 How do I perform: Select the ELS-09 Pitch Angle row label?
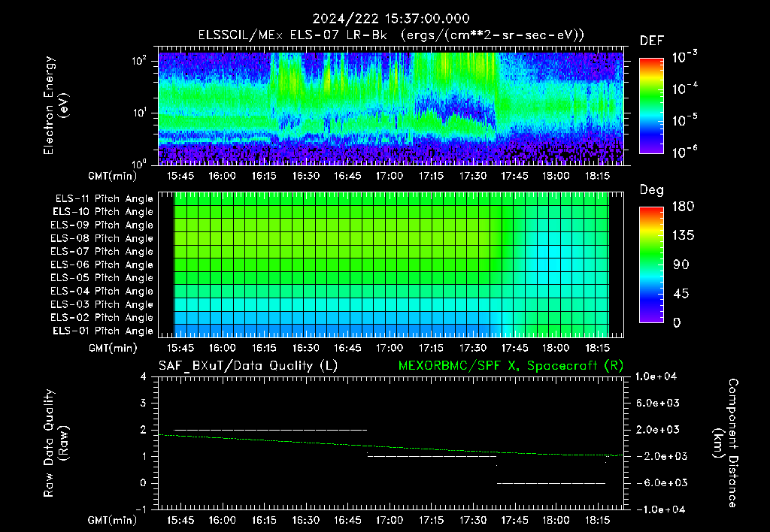tap(102, 225)
